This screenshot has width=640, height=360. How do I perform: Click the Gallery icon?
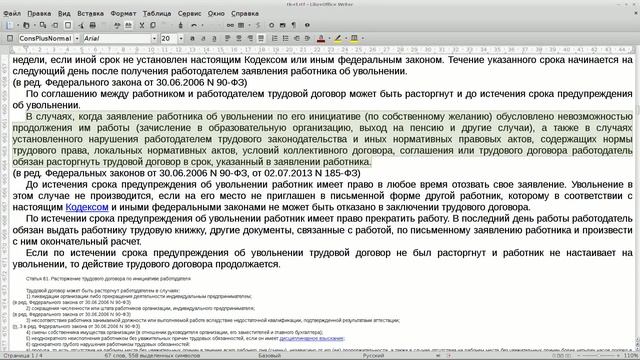(282, 25)
